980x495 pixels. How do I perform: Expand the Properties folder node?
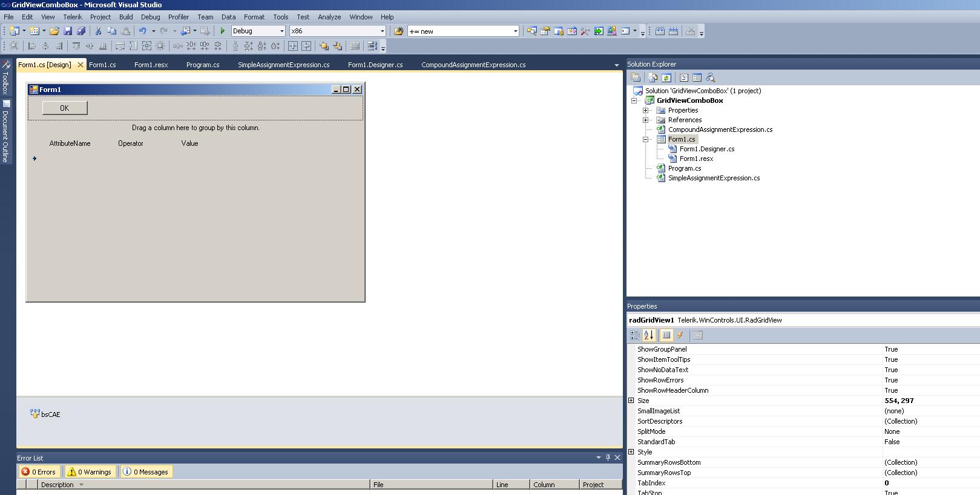tap(645, 110)
